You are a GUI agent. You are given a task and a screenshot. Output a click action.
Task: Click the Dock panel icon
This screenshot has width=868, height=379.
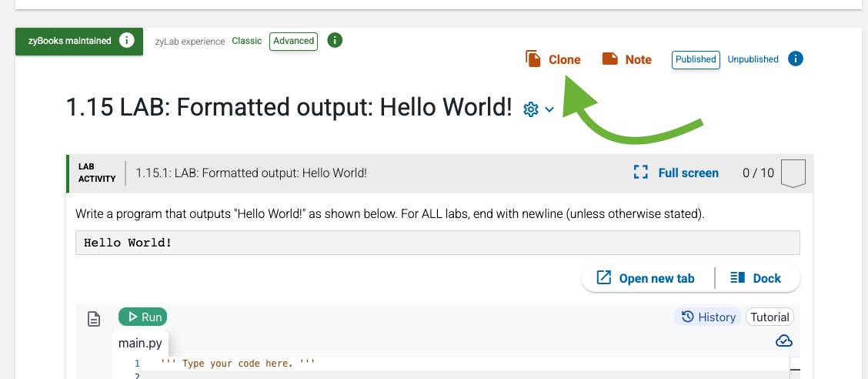(738, 277)
